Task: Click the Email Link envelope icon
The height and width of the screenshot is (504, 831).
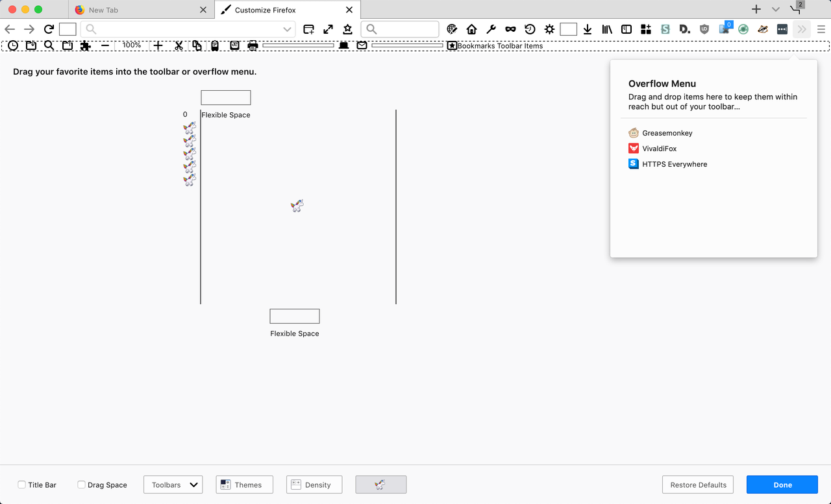Action: click(x=362, y=45)
